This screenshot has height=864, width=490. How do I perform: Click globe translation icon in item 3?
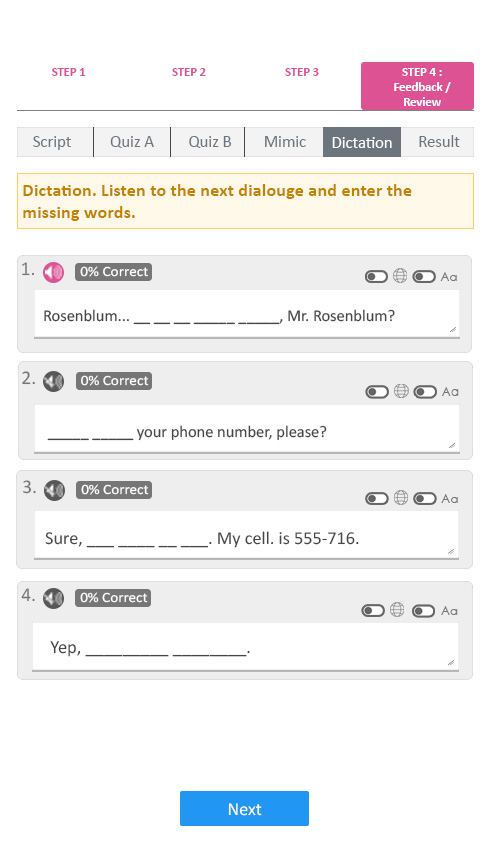point(401,498)
